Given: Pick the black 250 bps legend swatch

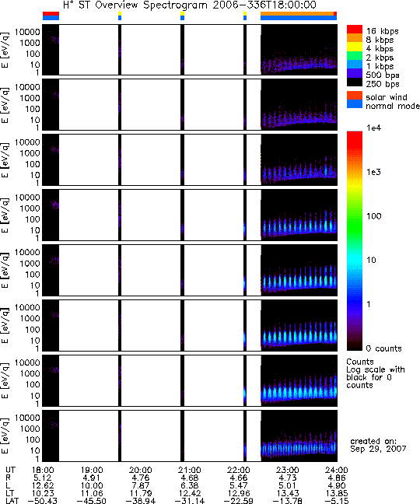Looking at the screenshot, I should pyautogui.click(x=355, y=82).
